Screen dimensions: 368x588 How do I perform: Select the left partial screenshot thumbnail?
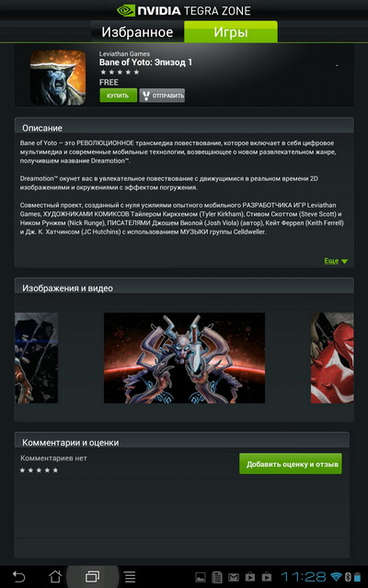pyautogui.click(x=36, y=358)
